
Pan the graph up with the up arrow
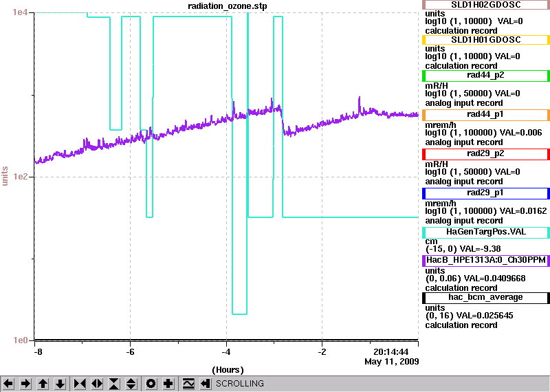(43, 384)
